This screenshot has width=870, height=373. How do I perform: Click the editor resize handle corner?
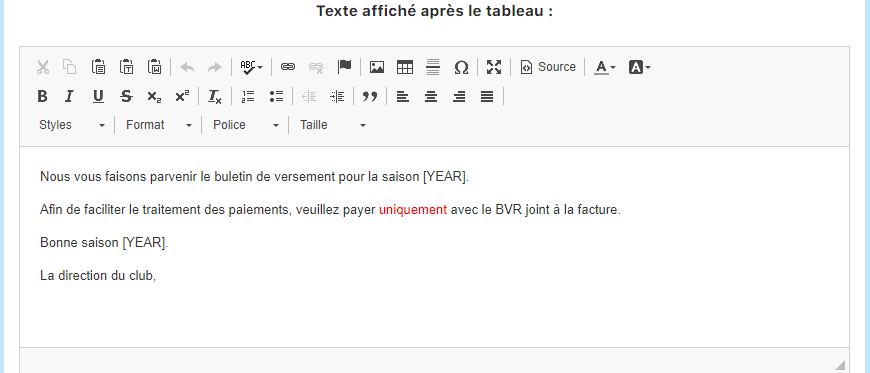coord(840,365)
